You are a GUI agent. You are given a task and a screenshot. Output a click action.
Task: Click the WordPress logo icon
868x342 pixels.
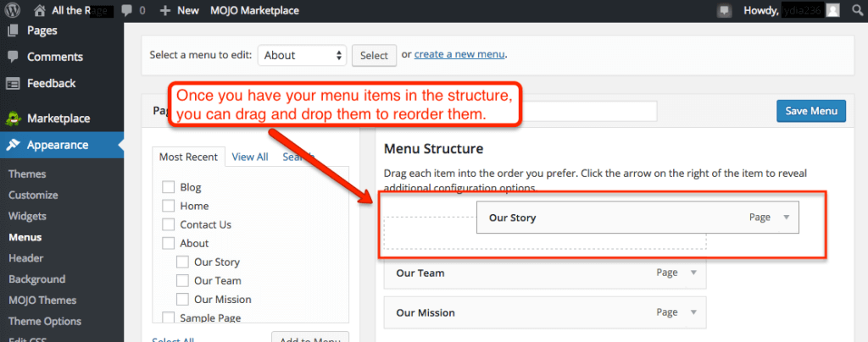12,10
